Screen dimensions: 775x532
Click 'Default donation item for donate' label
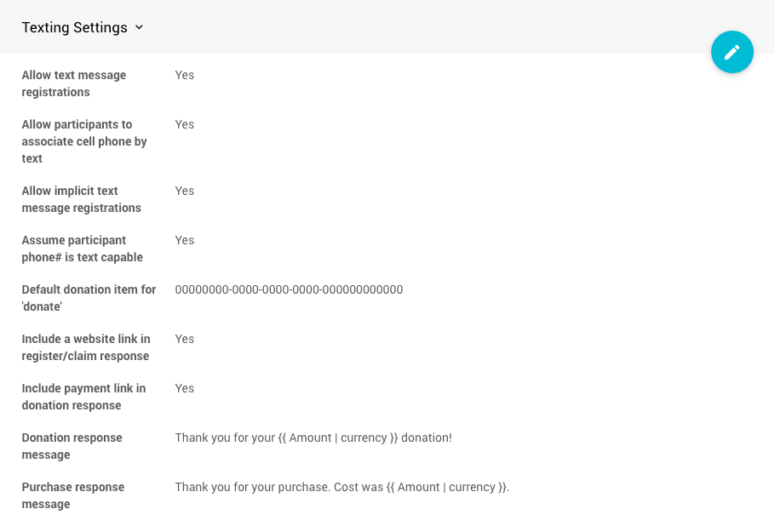pos(89,298)
